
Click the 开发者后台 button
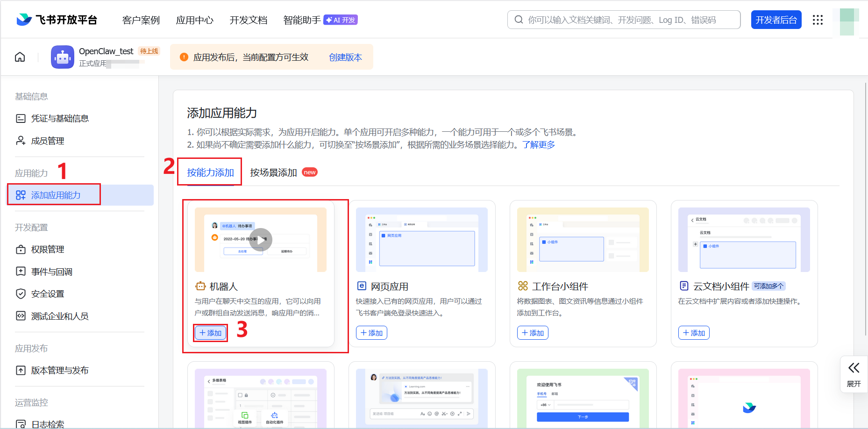pos(776,20)
